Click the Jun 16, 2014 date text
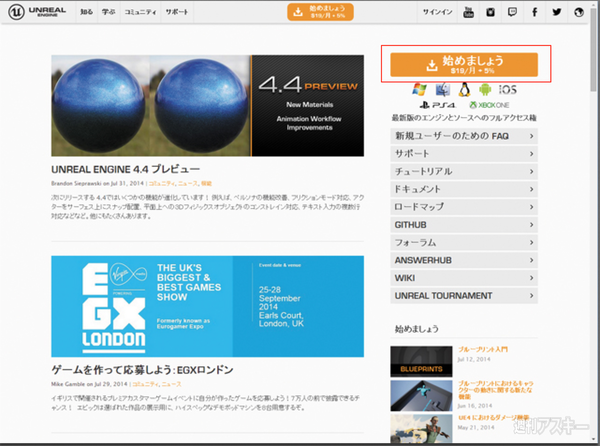Viewport: 600px width, 446px height. (475, 405)
